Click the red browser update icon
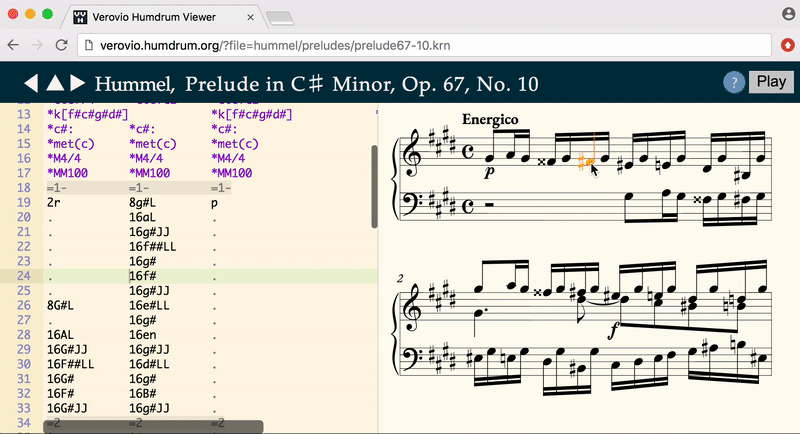The height and width of the screenshot is (434, 800). [788, 45]
